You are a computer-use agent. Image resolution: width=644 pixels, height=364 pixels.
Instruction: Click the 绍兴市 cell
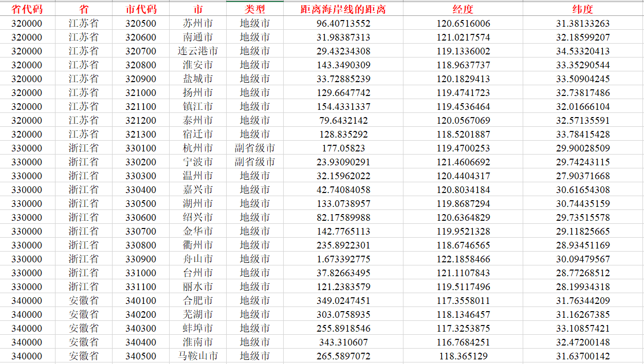tap(198, 217)
